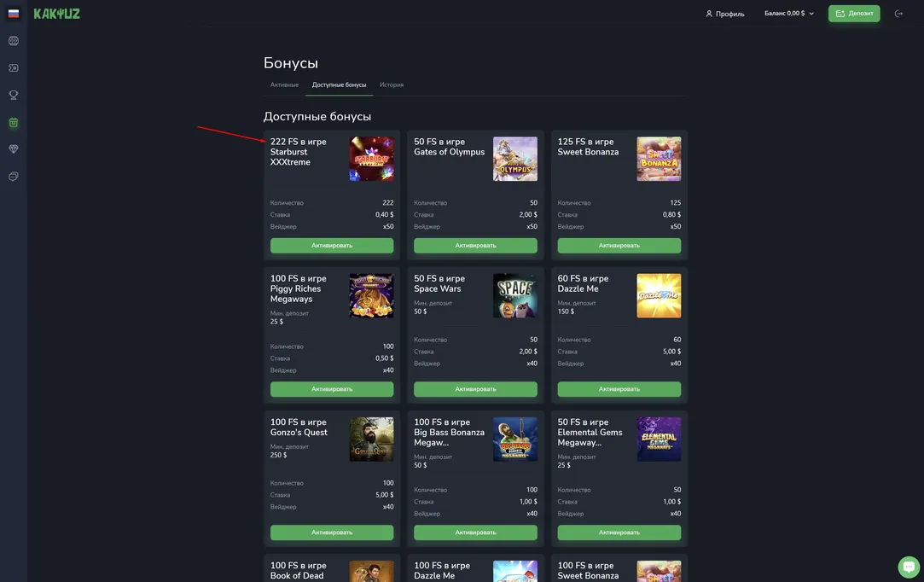Activate the Starburst XXXtreme 222 FS bonus
Image resolution: width=924 pixels, height=582 pixels.
click(332, 246)
